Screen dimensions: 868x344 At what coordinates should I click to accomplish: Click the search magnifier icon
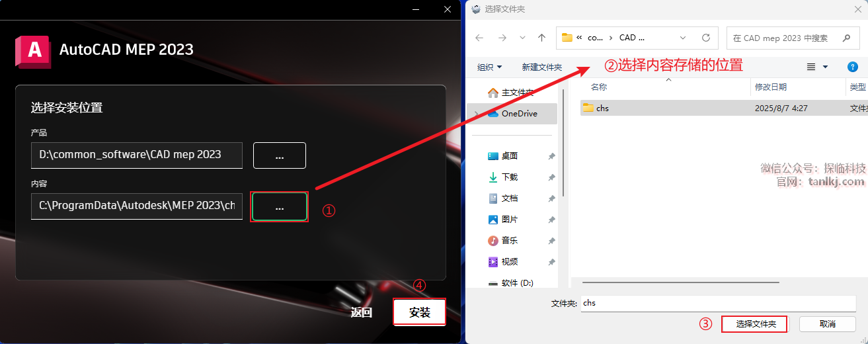847,38
